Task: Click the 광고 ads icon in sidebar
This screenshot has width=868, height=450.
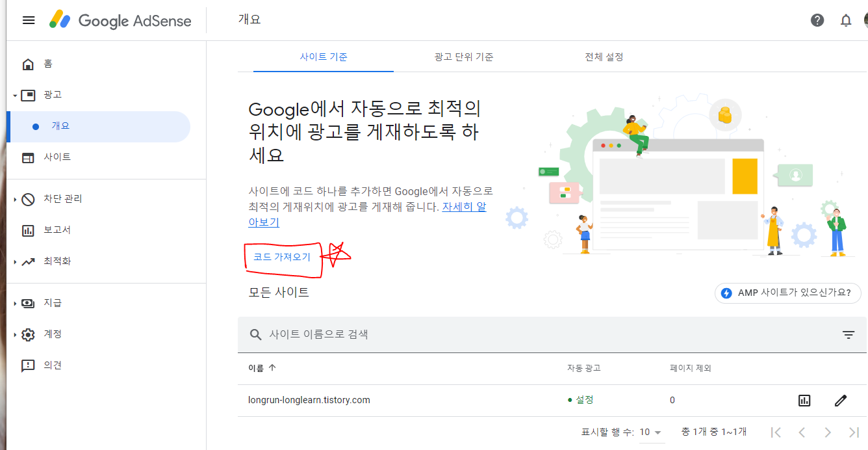Action: pyautogui.click(x=28, y=95)
